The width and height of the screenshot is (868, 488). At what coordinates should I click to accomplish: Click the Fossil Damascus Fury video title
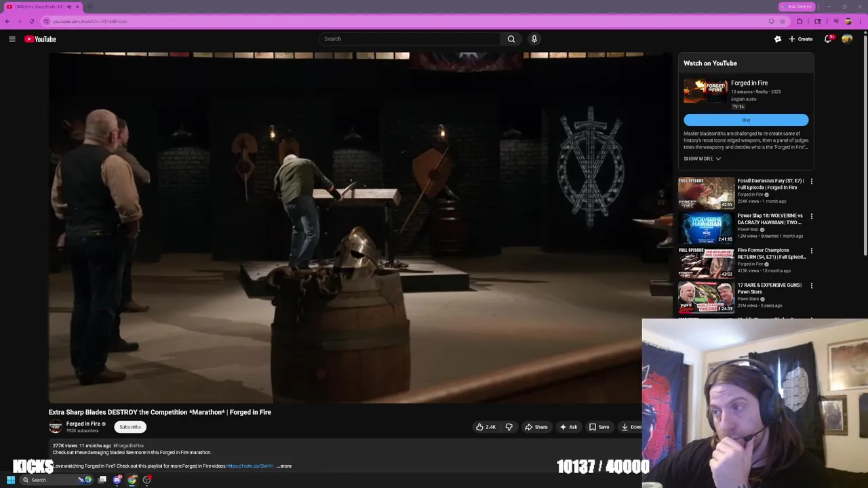[x=771, y=184]
